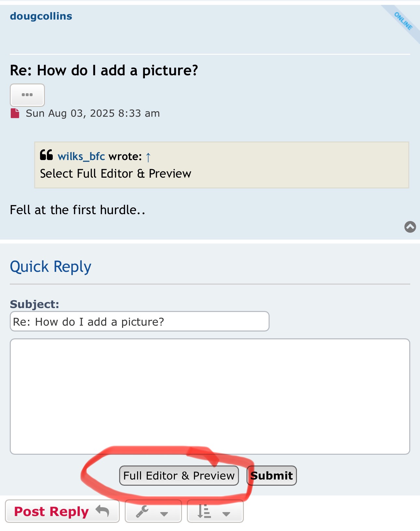420x531 pixels.
Task: Click the Post Reply button label
Action: (51, 511)
